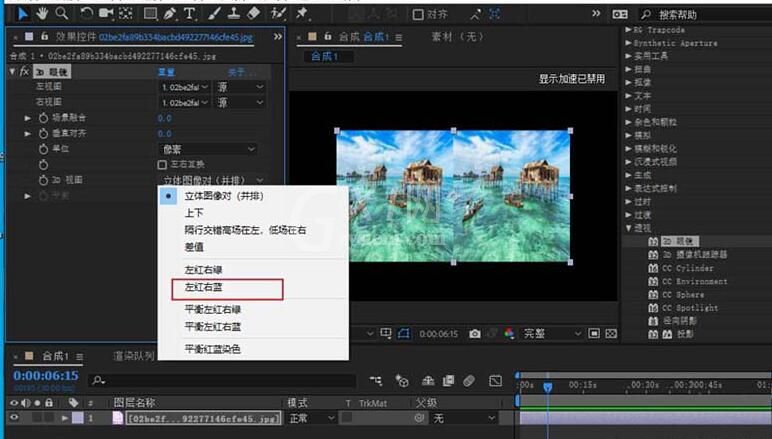The width and height of the screenshot is (772, 439).
Task: Toggle the fx switch for 3D 眼镜 effect
Action: 24,72
